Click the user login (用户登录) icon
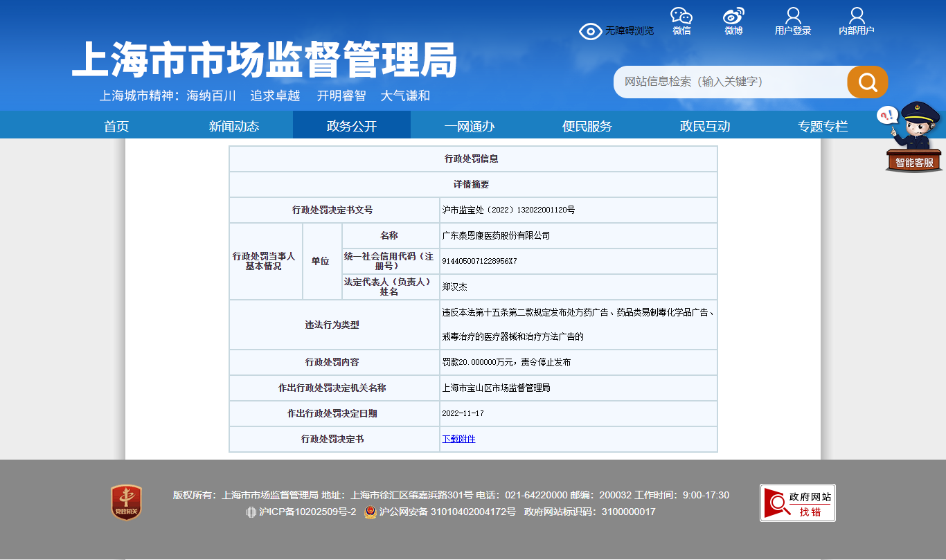The width and height of the screenshot is (946, 560). 793,17
